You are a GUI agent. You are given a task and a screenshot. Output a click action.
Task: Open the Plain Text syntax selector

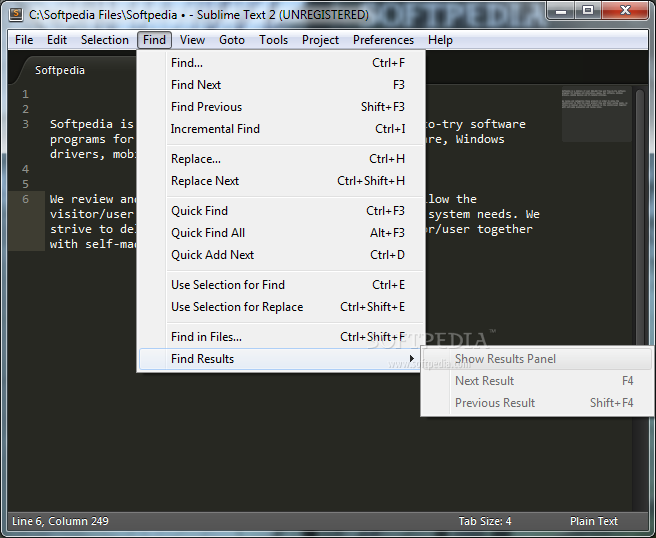[594, 521]
